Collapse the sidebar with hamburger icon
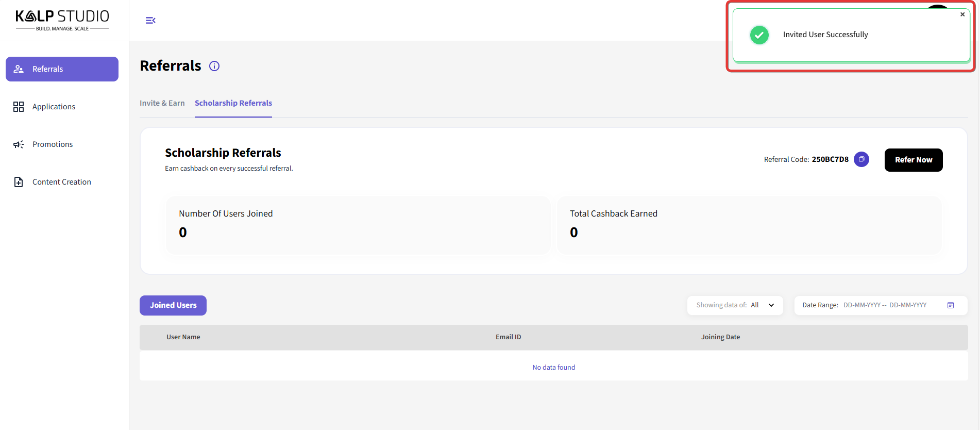 tap(150, 21)
